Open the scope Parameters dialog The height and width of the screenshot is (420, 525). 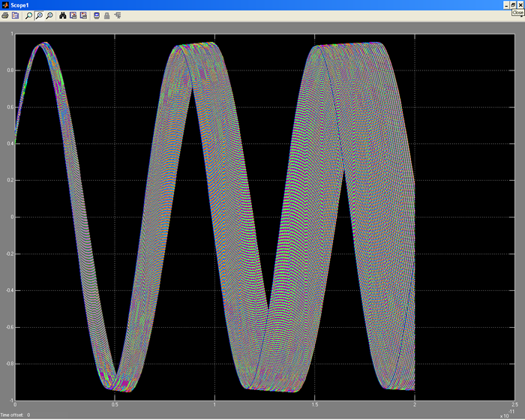pos(15,15)
